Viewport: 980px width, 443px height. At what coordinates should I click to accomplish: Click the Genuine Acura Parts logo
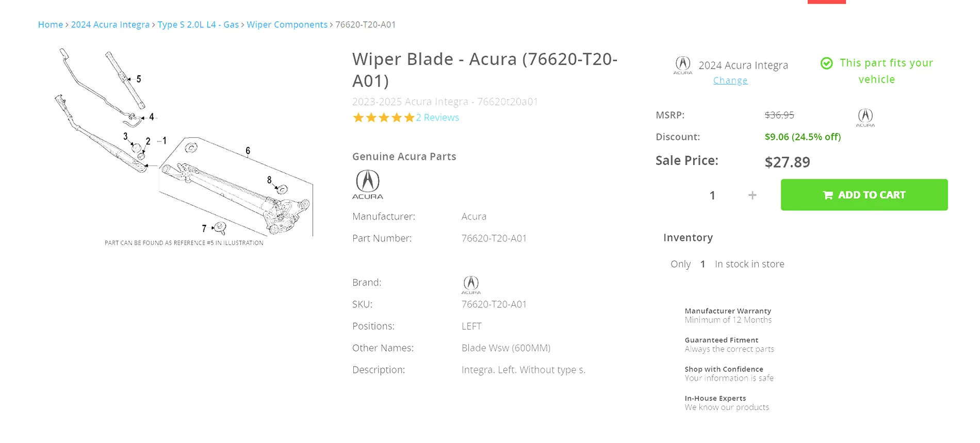pos(368,185)
